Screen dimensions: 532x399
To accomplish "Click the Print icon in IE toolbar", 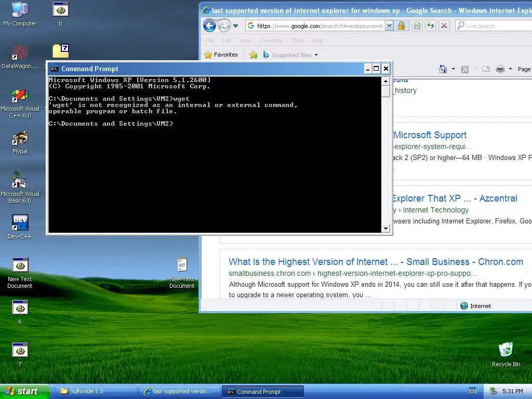I will pos(500,69).
